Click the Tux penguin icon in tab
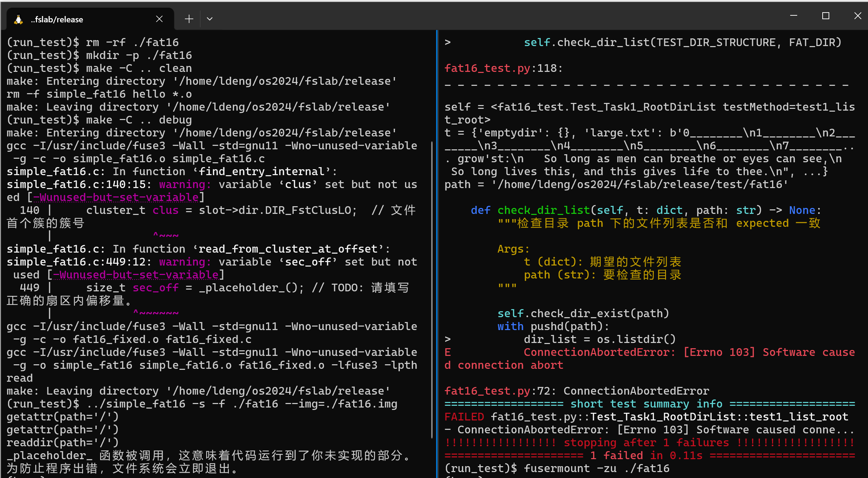 (18, 19)
